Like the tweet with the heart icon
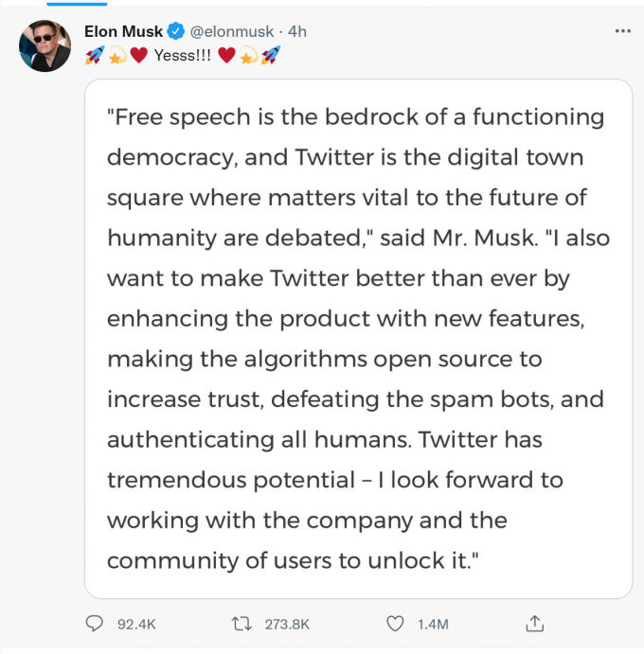The image size is (644, 654). [396, 624]
